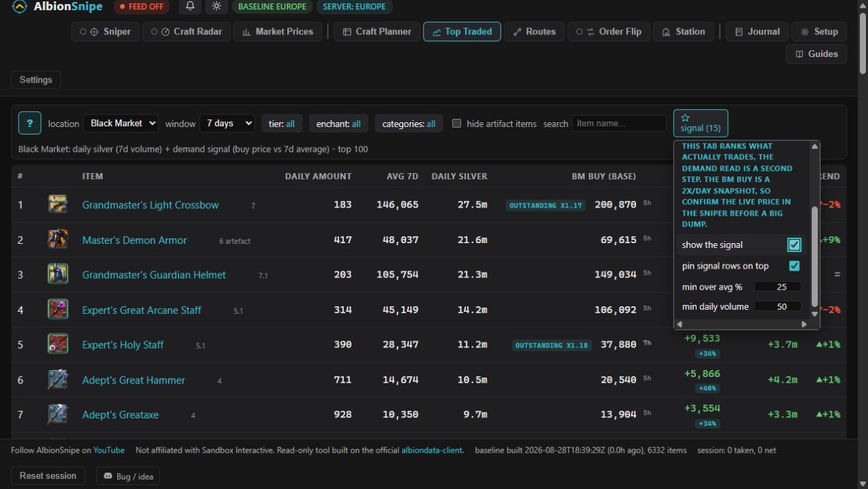Open Adept's Great Hammer link
This screenshot has height=489, width=868.
(x=134, y=380)
